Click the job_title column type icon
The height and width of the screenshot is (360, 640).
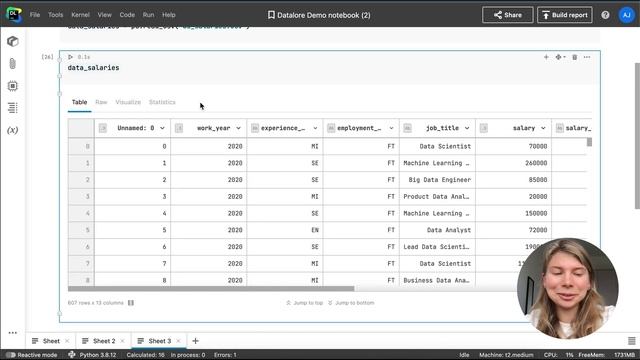tap(407, 128)
